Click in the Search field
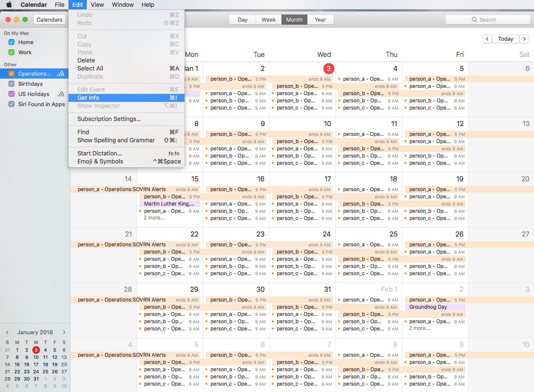The height and width of the screenshot is (392, 534). 487,20
